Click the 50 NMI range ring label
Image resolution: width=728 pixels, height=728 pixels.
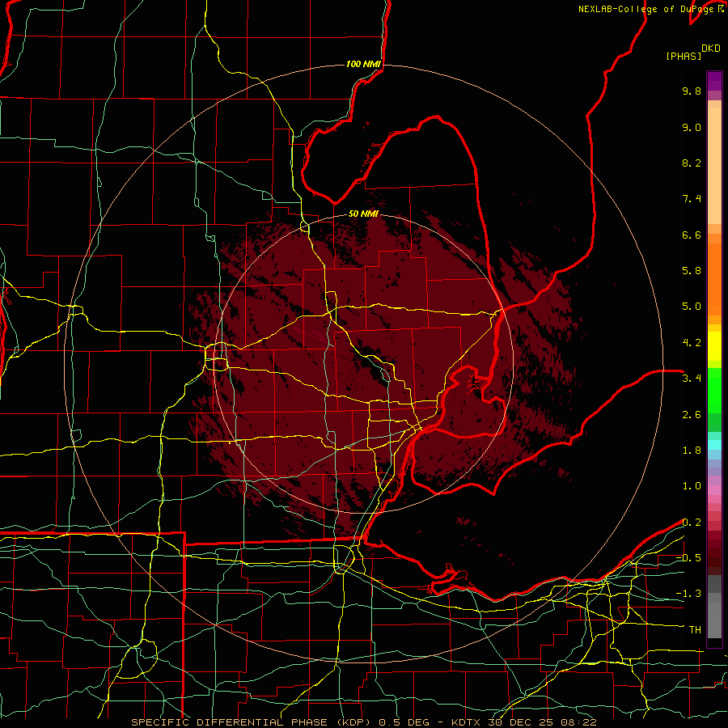coord(363,214)
